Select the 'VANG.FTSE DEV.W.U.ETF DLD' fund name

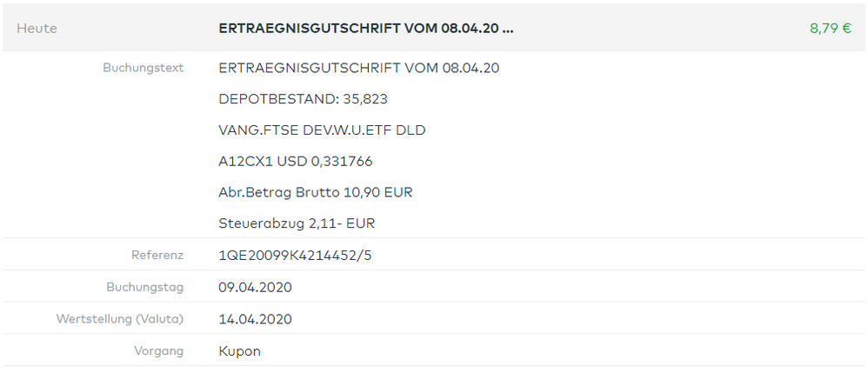point(322,130)
